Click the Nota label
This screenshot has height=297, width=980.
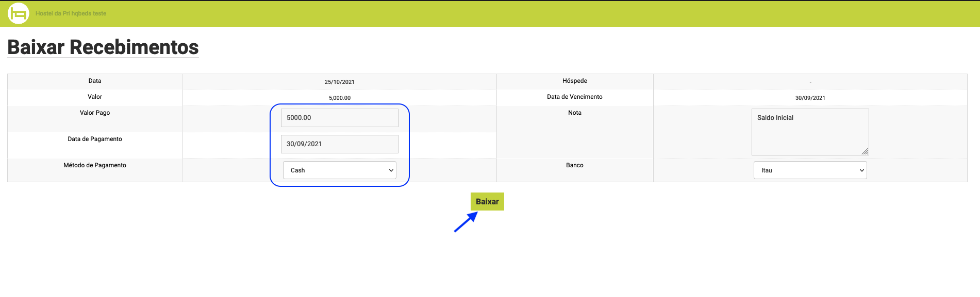(x=575, y=113)
